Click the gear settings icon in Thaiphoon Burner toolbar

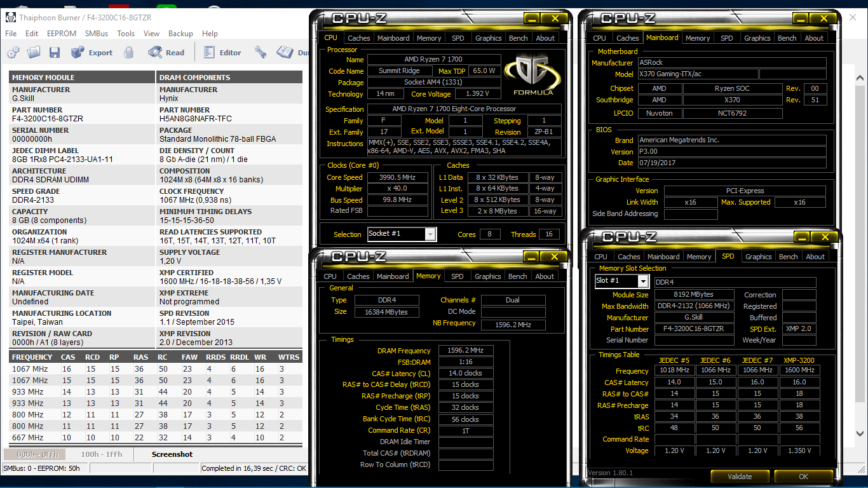pyautogui.click(x=13, y=53)
